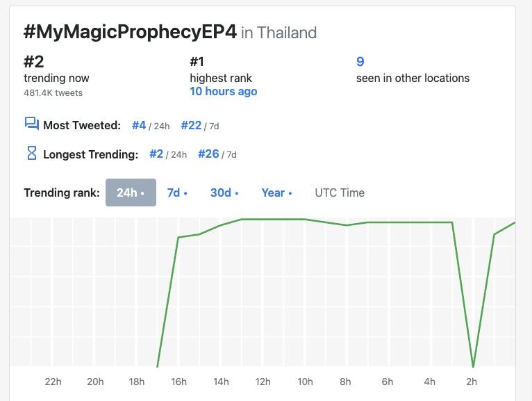
Task: Click the 'in Thailand' location text
Action: click(x=279, y=33)
